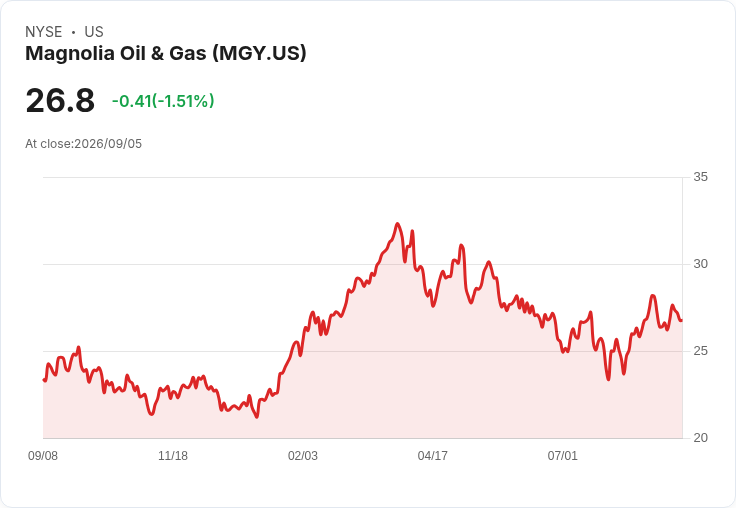Click the Magnolia Oil & Gas (MGY.US) title

[166, 53]
